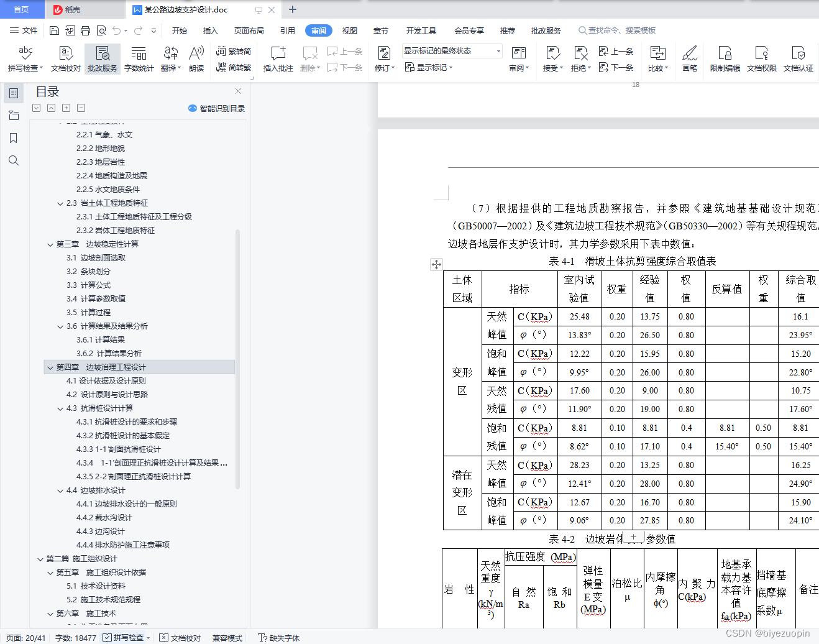This screenshot has height=644, width=819.
Task: Open 限制编辑 restrict editing
Action: click(725, 59)
